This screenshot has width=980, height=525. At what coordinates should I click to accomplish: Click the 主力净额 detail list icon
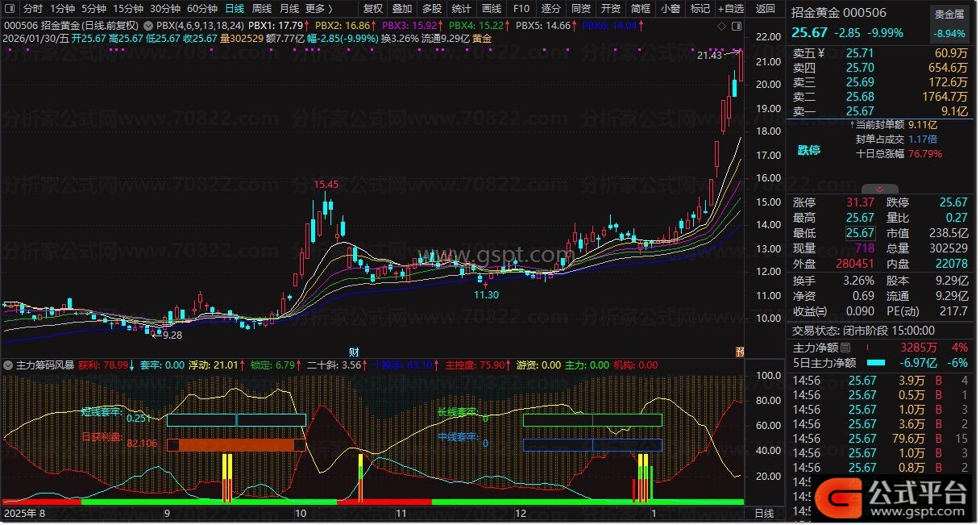click(845, 348)
